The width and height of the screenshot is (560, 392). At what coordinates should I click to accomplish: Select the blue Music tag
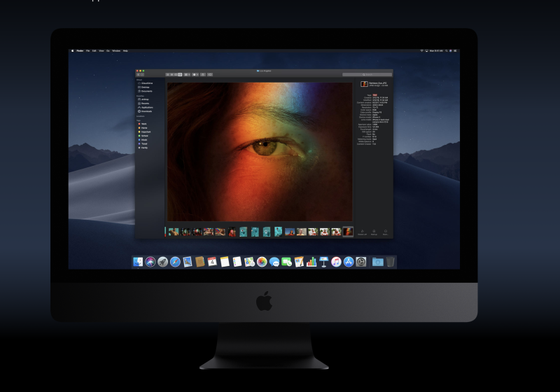[x=143, y=140]
